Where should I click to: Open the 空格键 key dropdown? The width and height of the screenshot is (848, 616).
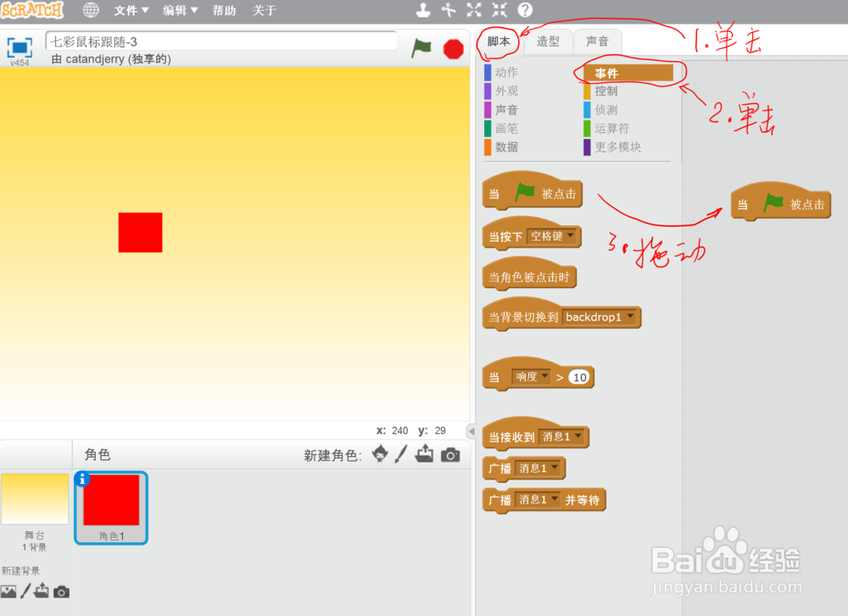tap(551, 236)
